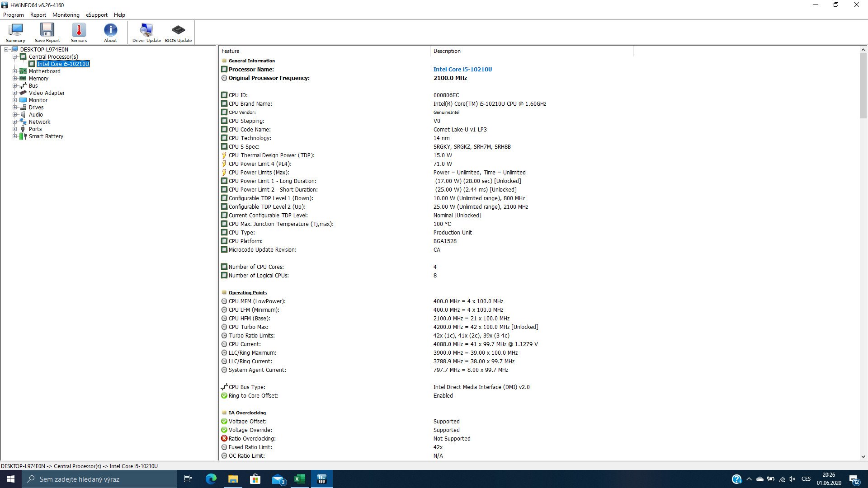Select the Ports plug tree icon
Image resolution: width=868 pixels, height=488 pixels.
click(x=23, y=129)
